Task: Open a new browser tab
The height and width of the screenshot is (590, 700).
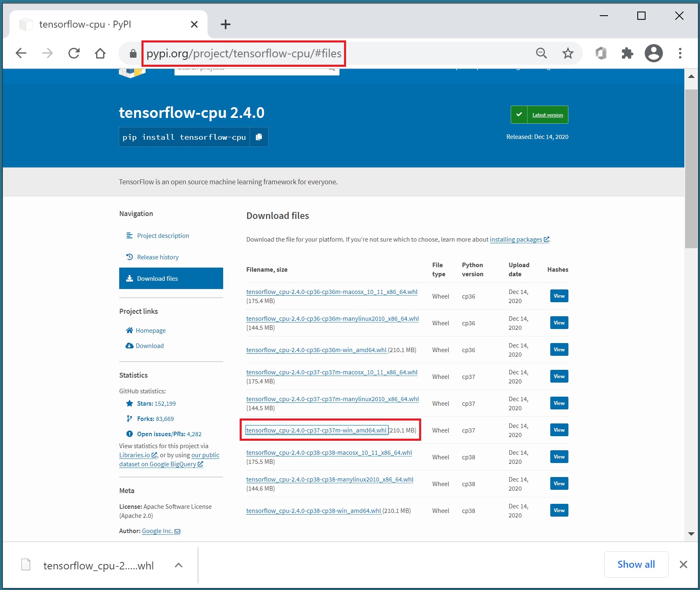Action: [225, 24]
